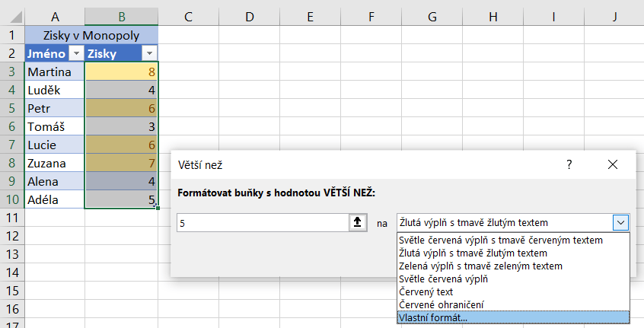Close the Větší než dialog
Viewport: 644px width, 328px height.
pos(613,164)
